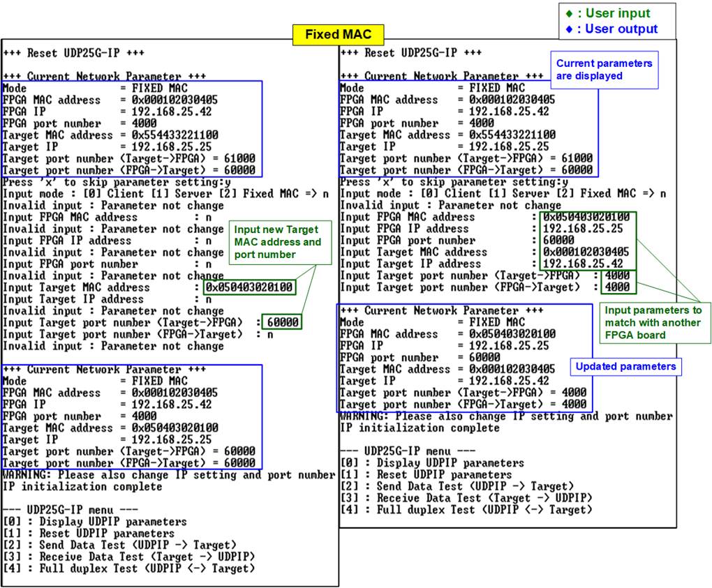Click the 61000 port value in right console
This screenshot has width=712, height=588.
pyautogui.click(x=577, y=158)
